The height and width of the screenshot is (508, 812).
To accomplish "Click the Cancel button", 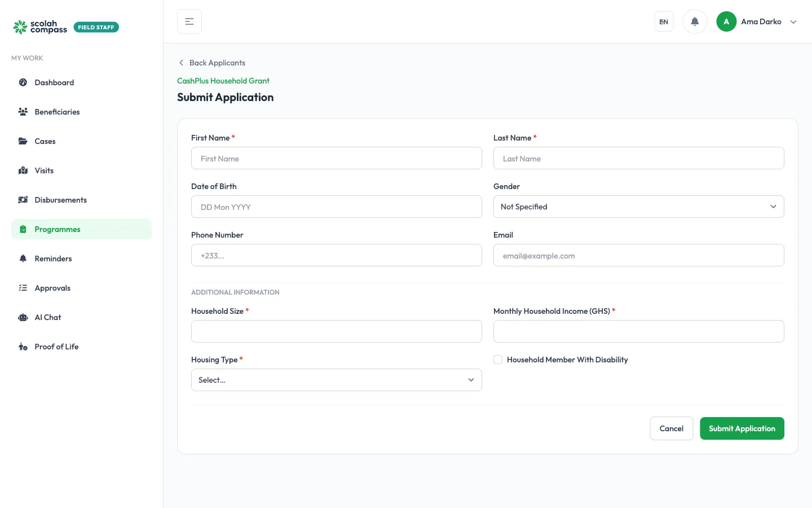I will (672, 428).
